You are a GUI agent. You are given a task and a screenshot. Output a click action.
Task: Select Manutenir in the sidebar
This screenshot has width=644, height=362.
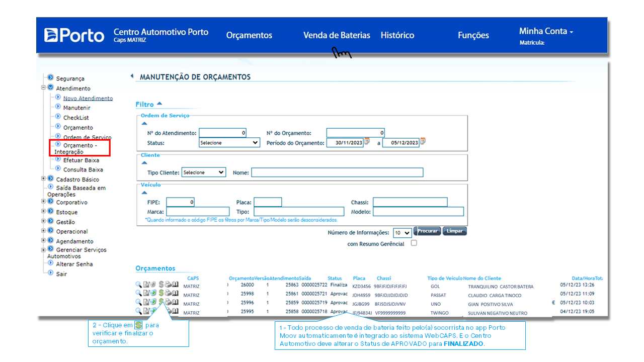click(77, 108)
